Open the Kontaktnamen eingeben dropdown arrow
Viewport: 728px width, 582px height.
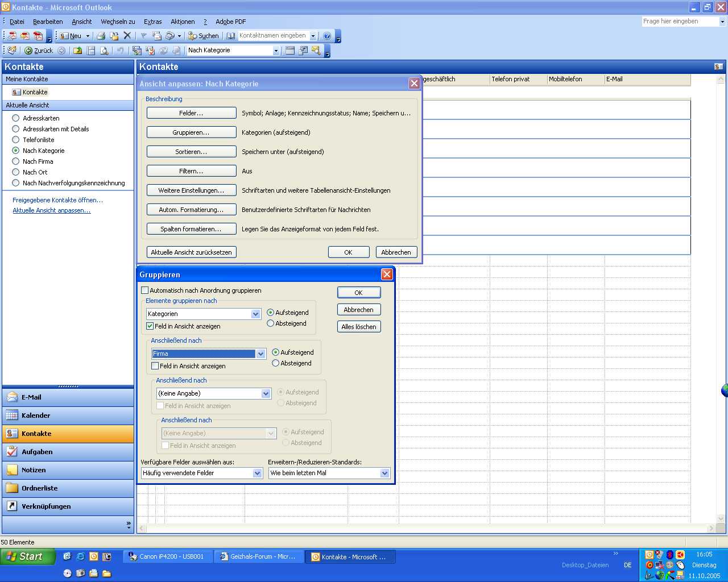tap(313, 36)
